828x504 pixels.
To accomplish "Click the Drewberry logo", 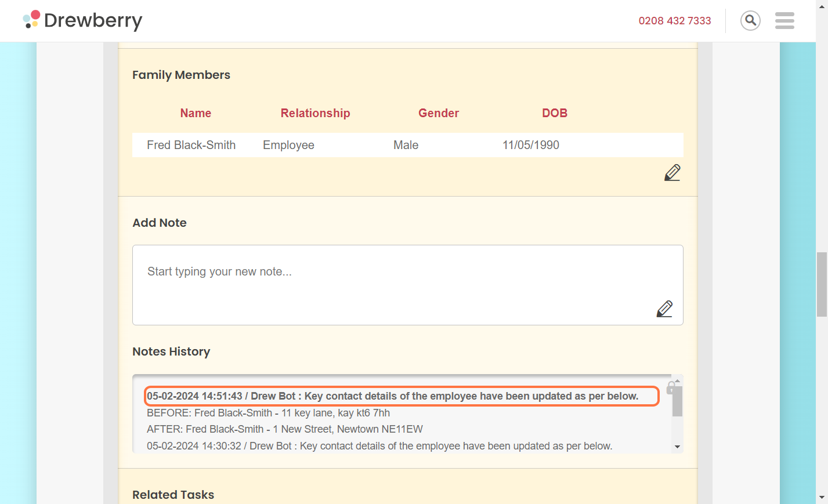I will tap(82, 20).
